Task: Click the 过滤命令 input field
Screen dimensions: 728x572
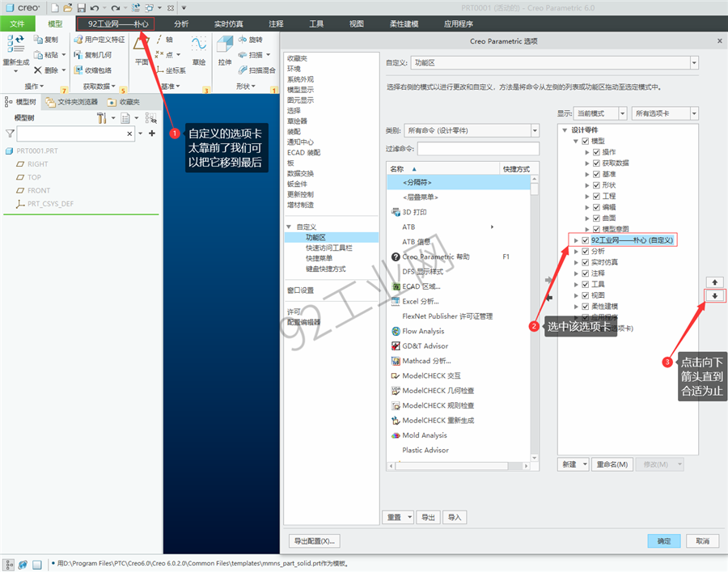Action: click(x=478, y=149)
